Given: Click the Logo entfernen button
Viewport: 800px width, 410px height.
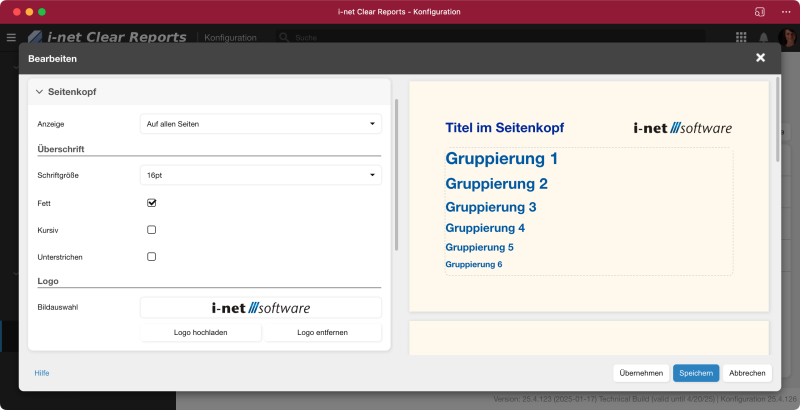Looking at the screenshot, I should pos(322,332).
